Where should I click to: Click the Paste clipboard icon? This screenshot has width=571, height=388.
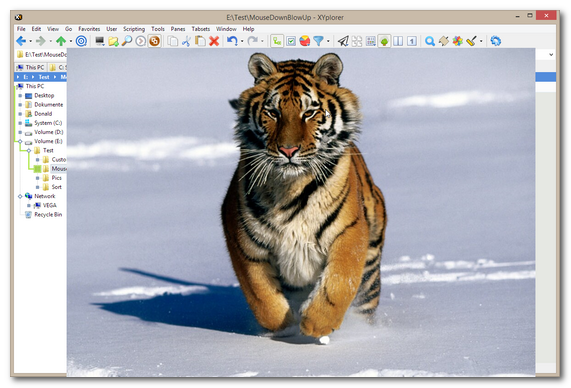tap(200, 41)
